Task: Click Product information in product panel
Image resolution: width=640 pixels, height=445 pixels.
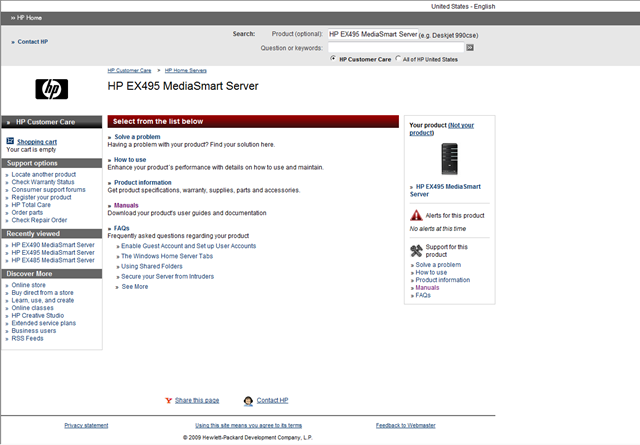Action: tap(442, 280)
